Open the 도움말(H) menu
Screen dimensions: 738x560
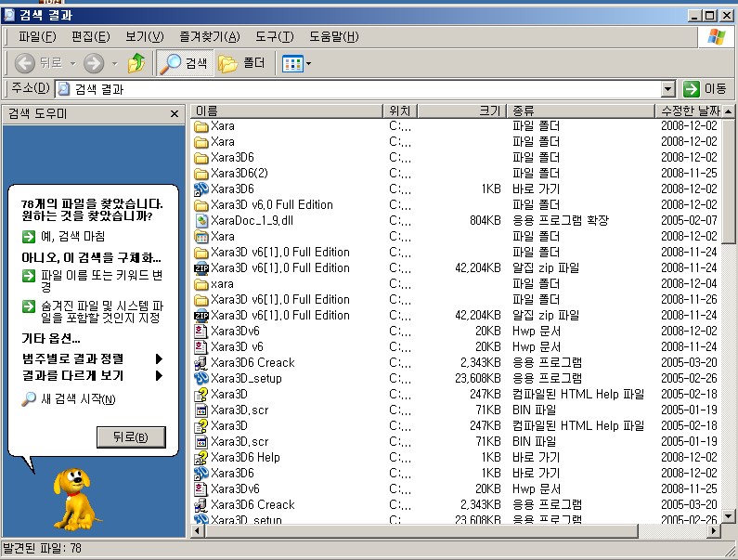pos(334,37)
